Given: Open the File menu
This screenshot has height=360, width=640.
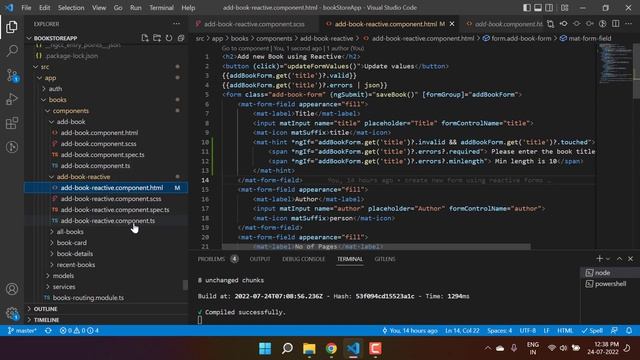Looking at the screenshot, I should (x=26, y=7).
